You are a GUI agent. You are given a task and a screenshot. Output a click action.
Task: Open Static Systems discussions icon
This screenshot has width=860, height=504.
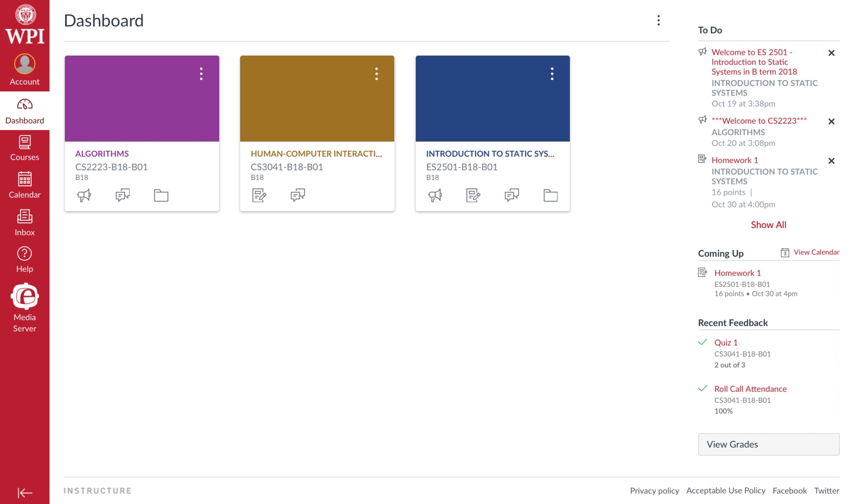(512, 195)
